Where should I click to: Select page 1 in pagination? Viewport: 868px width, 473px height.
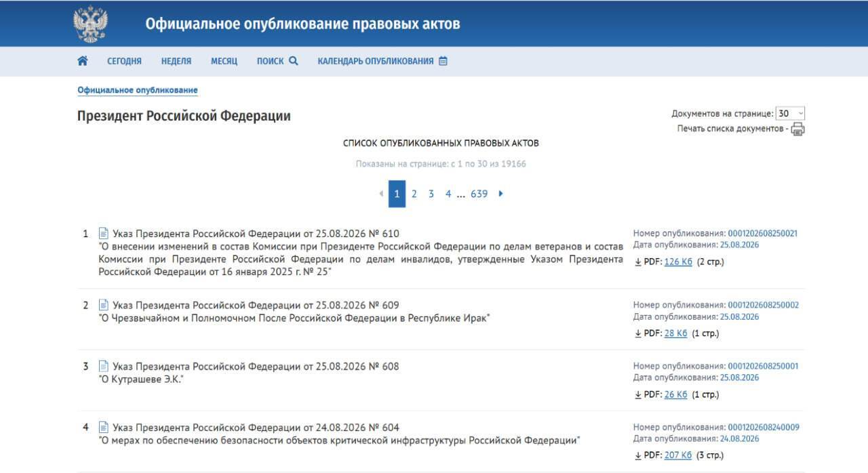[397, 194]
